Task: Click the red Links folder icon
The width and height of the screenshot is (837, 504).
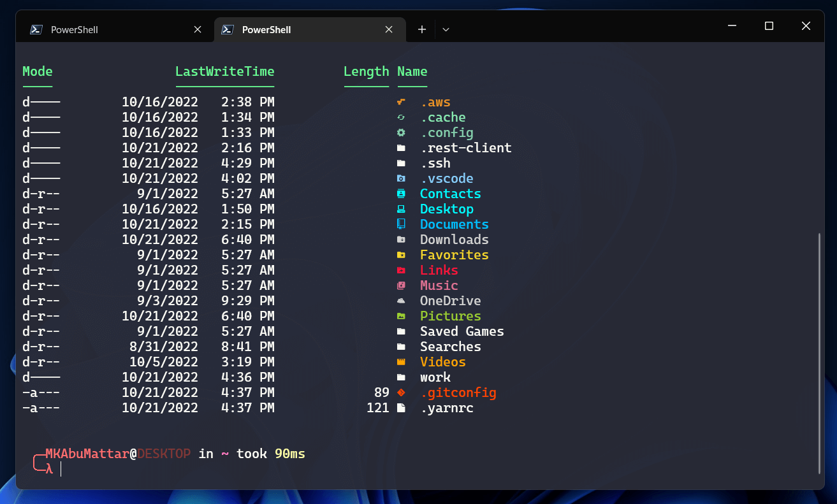Action: click(x=401, y=270)
